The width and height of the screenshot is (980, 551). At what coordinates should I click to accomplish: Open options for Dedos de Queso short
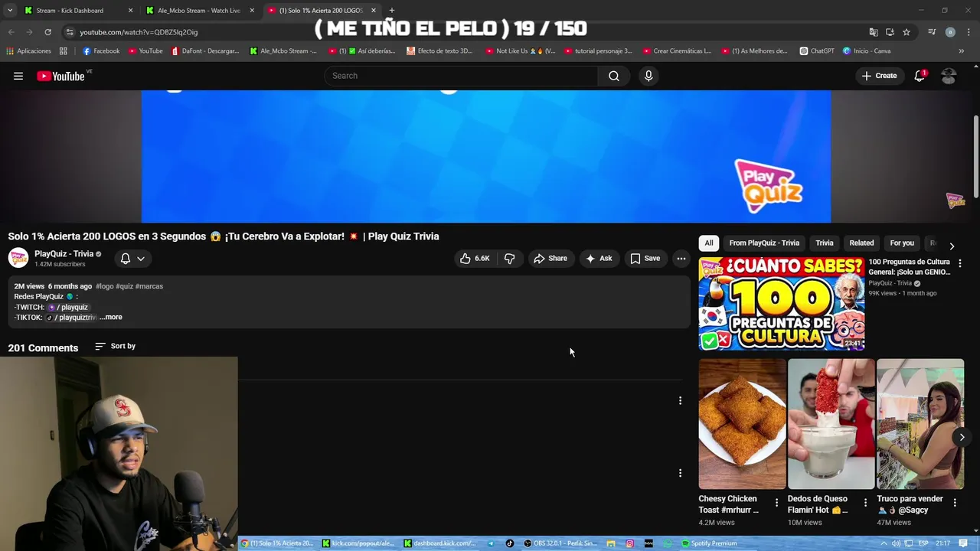point(865,503)
